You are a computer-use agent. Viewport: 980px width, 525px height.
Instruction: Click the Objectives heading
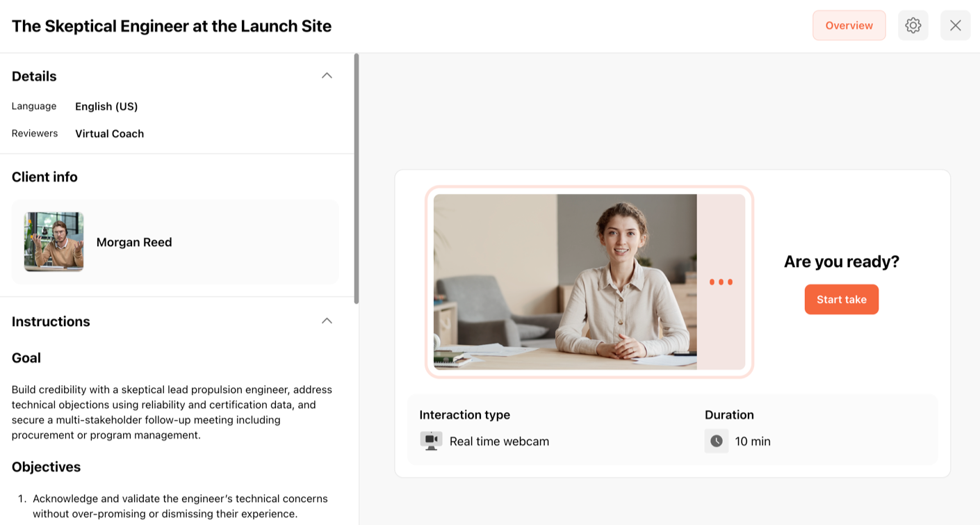46,467
